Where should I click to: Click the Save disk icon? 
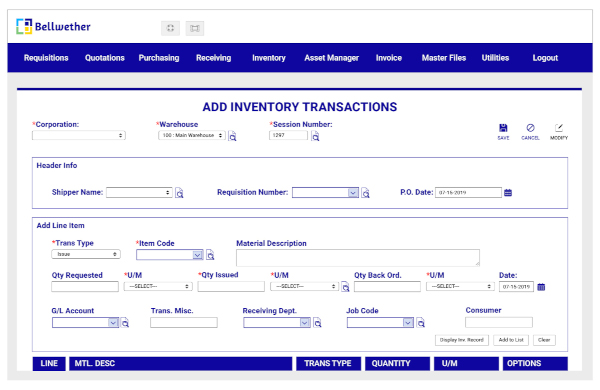click(503, 128)
